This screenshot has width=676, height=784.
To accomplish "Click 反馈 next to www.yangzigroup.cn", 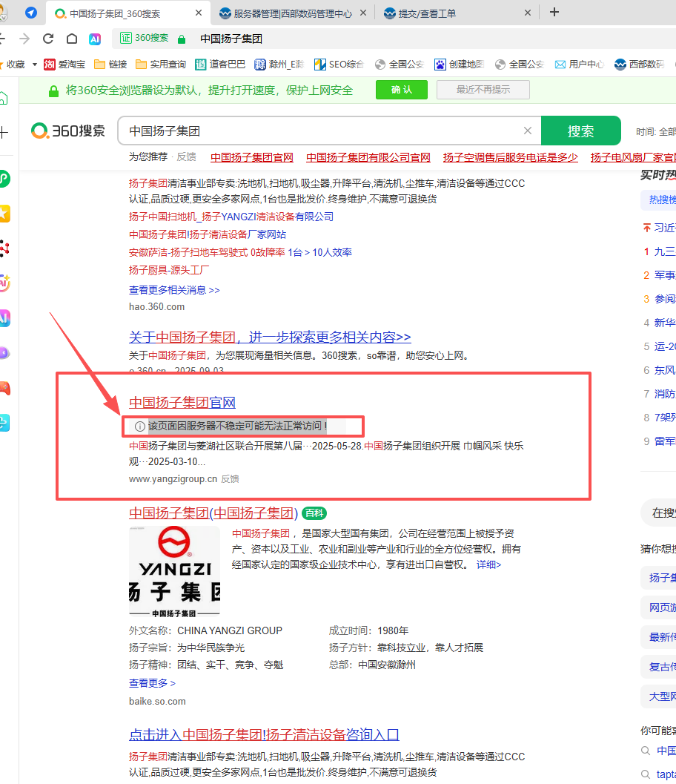I will [230, 479].
